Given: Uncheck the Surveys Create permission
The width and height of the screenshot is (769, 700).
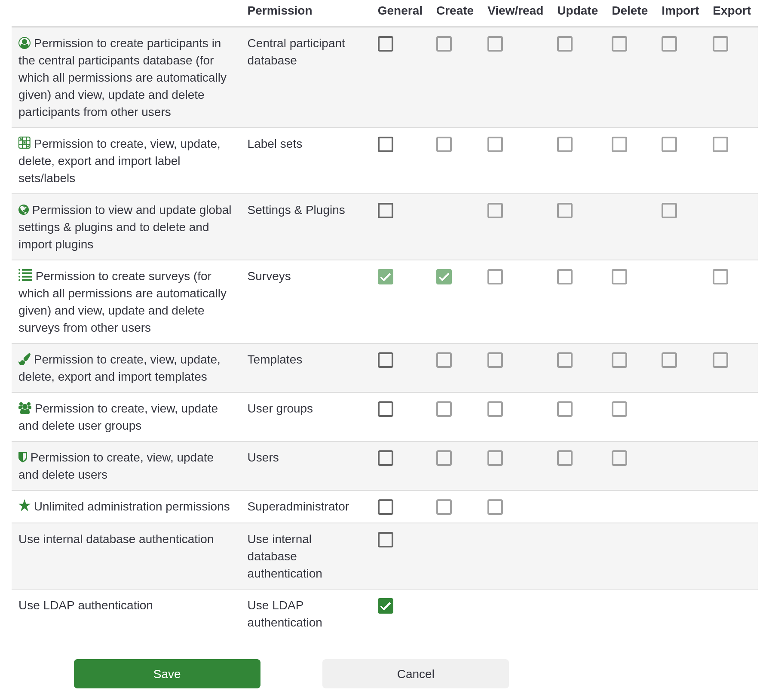Looking at the screenshot, I should click(444, 277).
